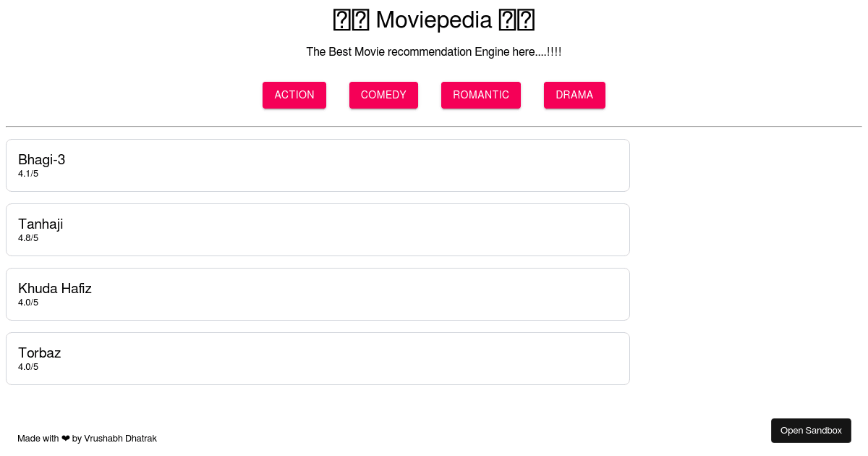Click the horizontal divider below genre buttons
This screenshot has height=456, width=868.
click(434, 127)
